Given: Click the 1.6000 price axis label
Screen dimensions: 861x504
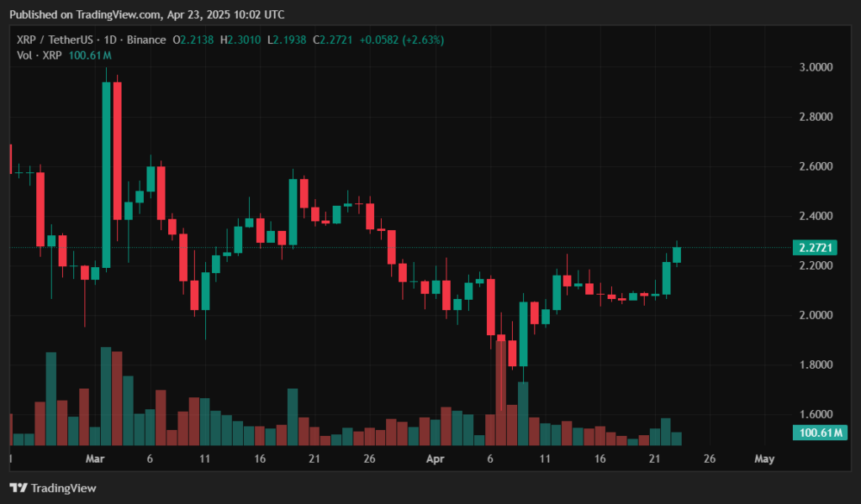Looking at the screenshot, I should click(x=816, y=415).
